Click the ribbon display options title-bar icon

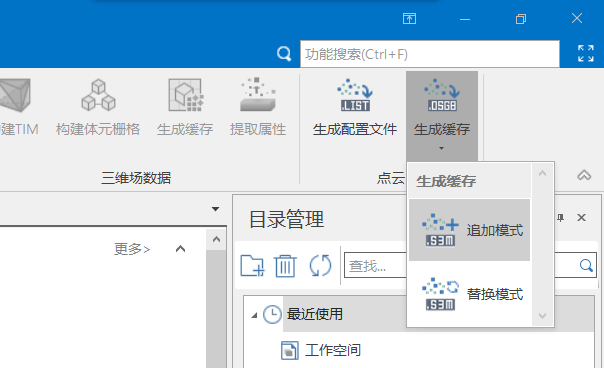point(409,18)
